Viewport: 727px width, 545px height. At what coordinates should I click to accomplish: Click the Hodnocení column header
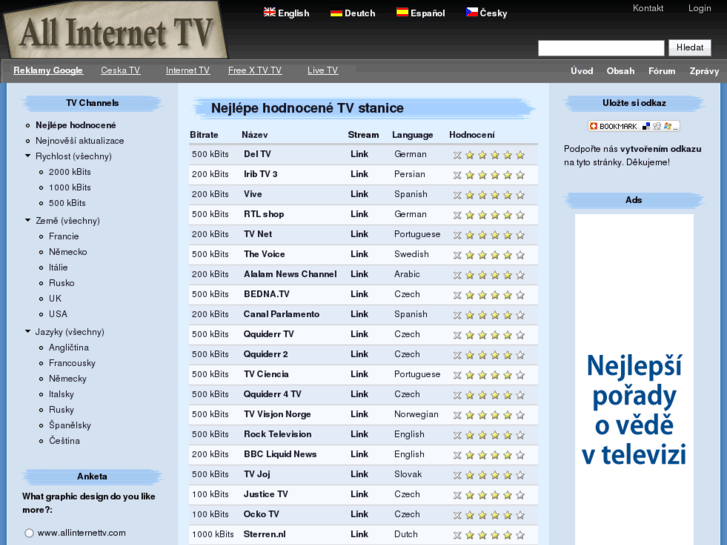[x=472, y=135]
